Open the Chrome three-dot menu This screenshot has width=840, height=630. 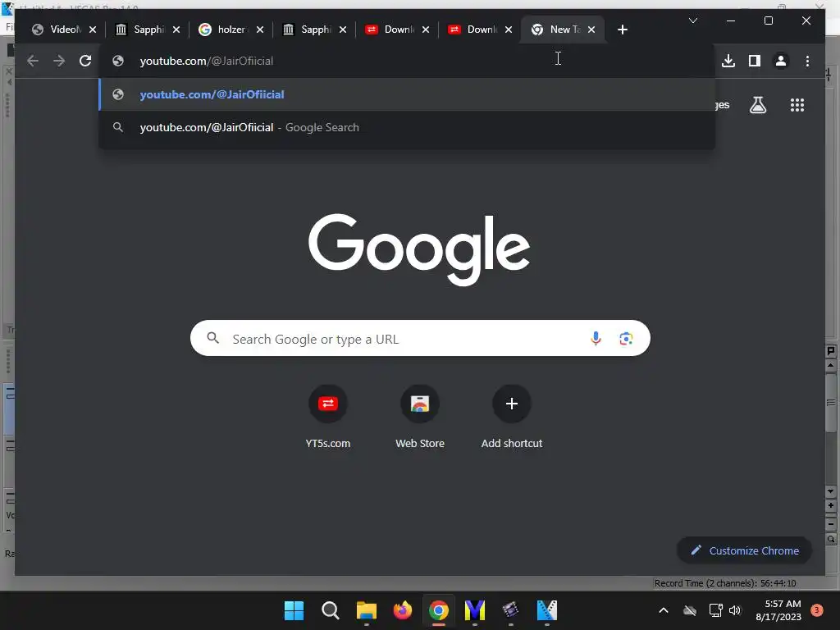pos(807,61)
